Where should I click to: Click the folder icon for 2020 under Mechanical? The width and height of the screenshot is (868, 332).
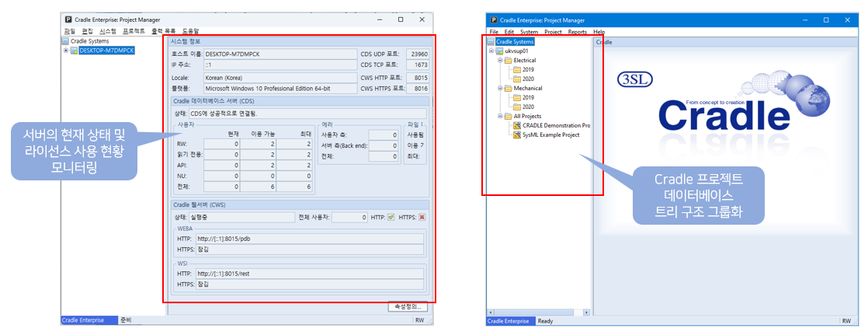coord(517,107)
